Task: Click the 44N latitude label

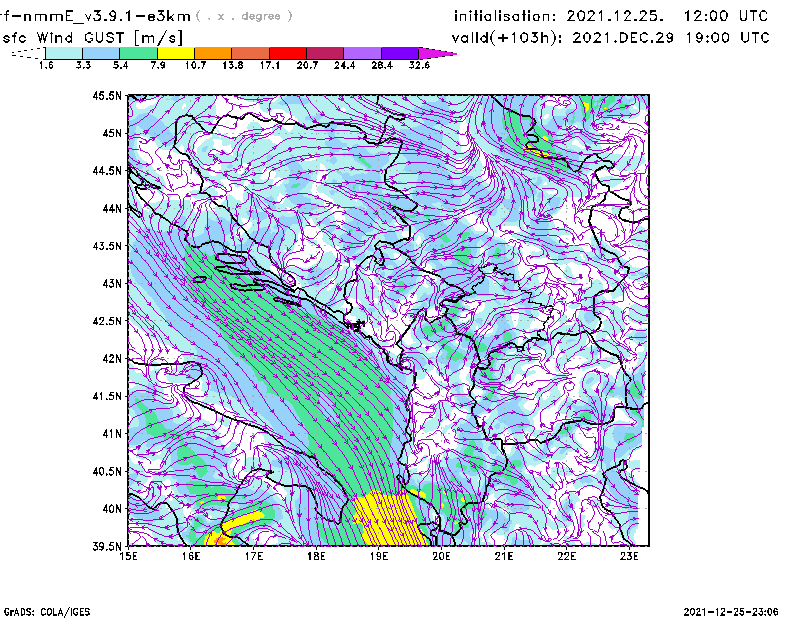Action: (x=112, y=208)
